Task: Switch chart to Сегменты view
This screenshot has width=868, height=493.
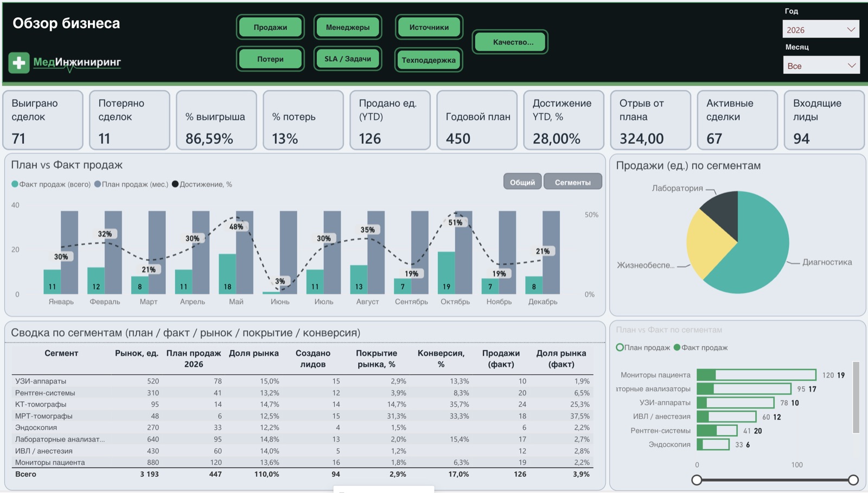Action: (572, 182)
